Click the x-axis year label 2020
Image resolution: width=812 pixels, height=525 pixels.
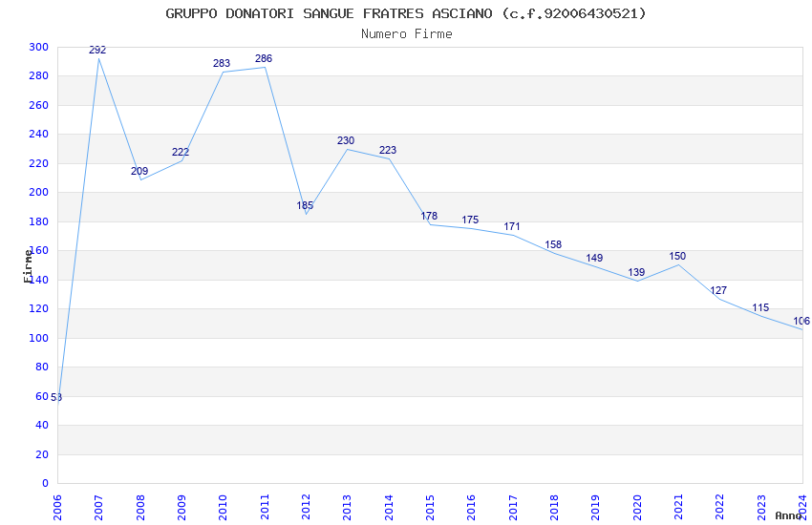(x=637, y=508)
